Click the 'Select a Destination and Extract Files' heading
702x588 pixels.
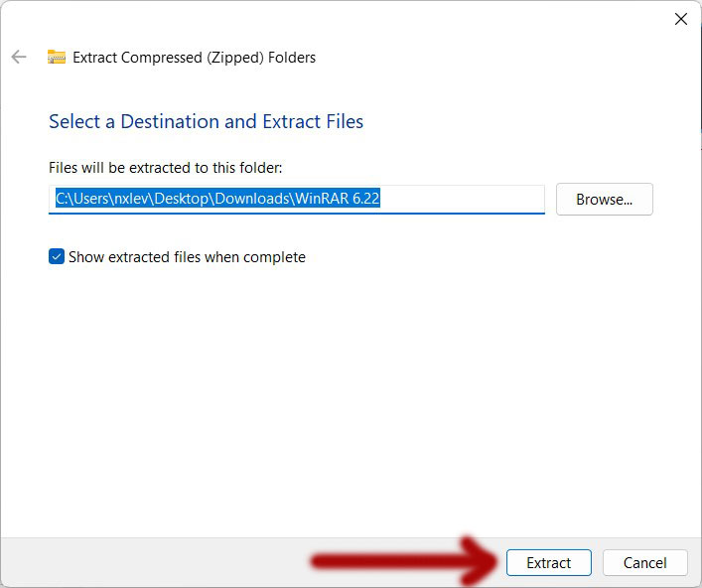pyautogui.click(x=206, y=122)
